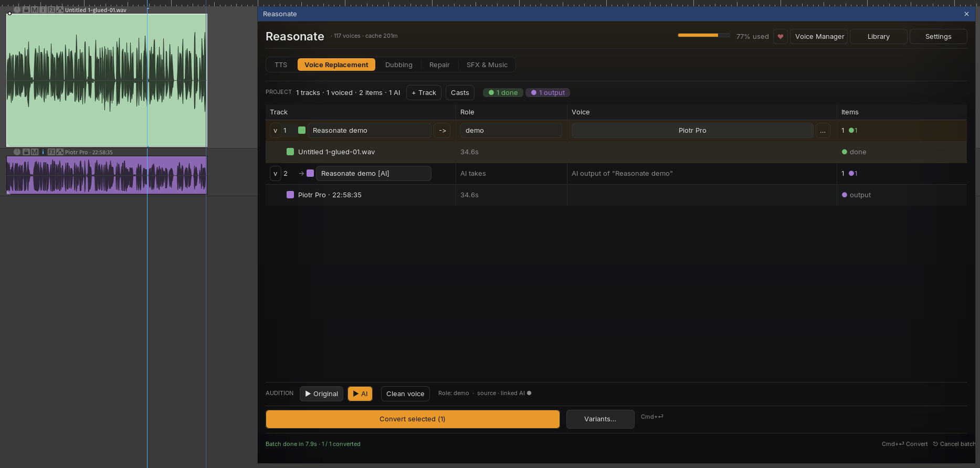The image size is (980, 468).
Task: Click the Reasonate demo [AI] name field
Action: point(373,174)
